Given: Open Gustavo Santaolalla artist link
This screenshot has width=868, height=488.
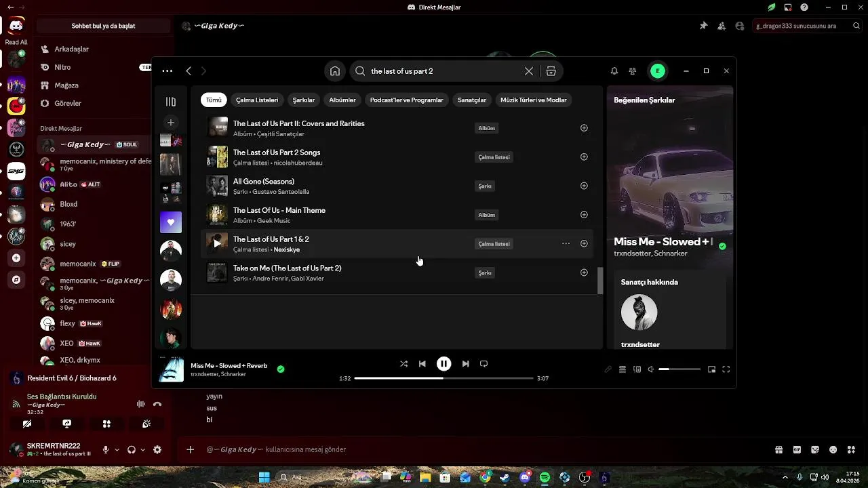Looking at the screenshot, I should point(280,192).
